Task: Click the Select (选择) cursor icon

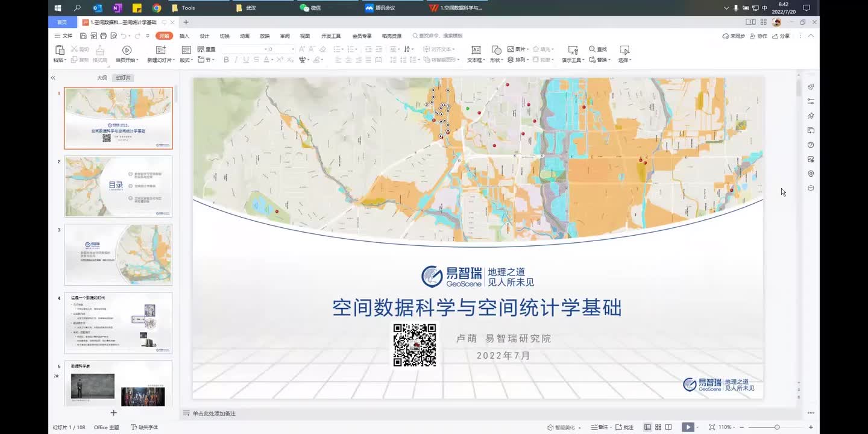Action: tap(624, 50)
